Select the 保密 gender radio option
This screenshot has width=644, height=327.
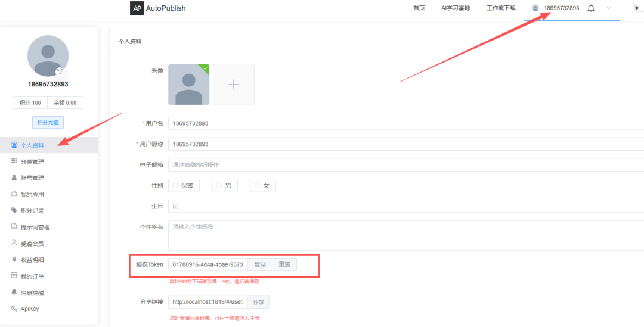[x=184, y=185]
